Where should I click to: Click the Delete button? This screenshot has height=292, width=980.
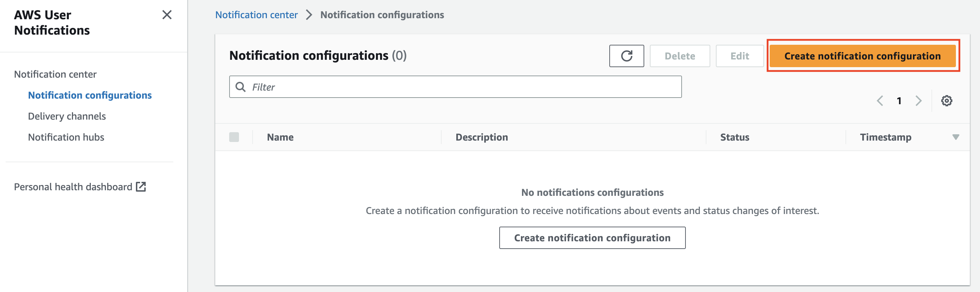point(680,56)
